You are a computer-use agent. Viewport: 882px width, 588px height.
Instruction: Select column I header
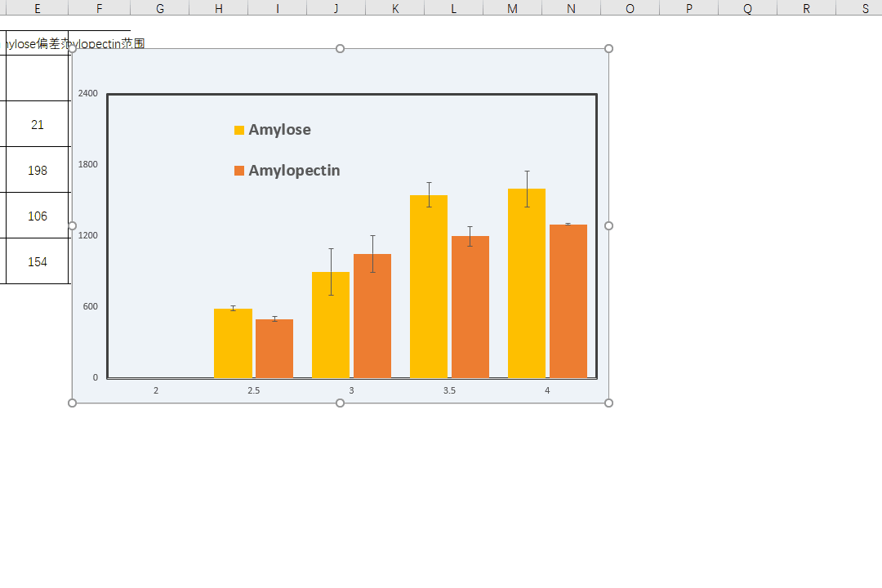(x=278, y=8)
